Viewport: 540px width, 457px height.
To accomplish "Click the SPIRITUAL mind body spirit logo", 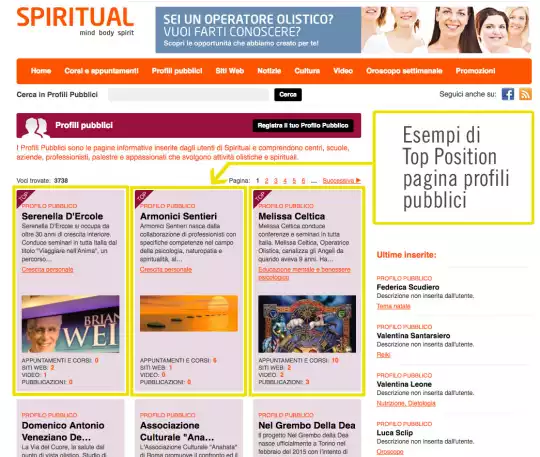I will click(x=75, y=21).
